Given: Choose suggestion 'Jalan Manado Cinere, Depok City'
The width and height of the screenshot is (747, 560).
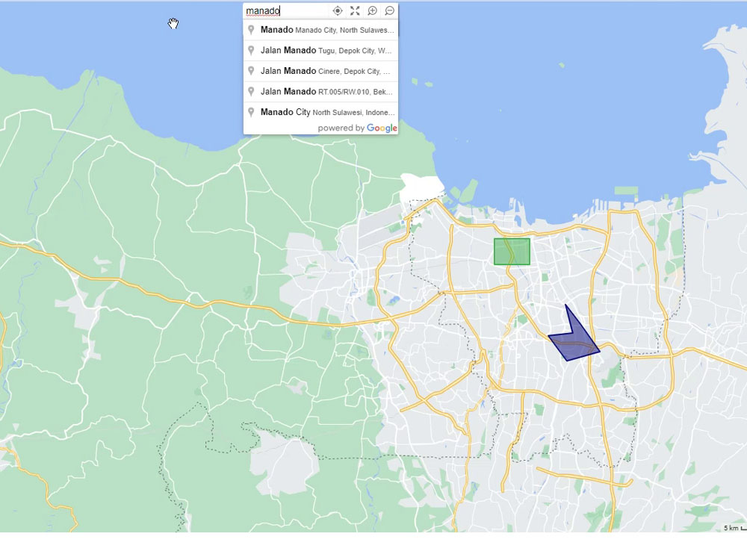Looking at the screenshot, I should 320,71.
